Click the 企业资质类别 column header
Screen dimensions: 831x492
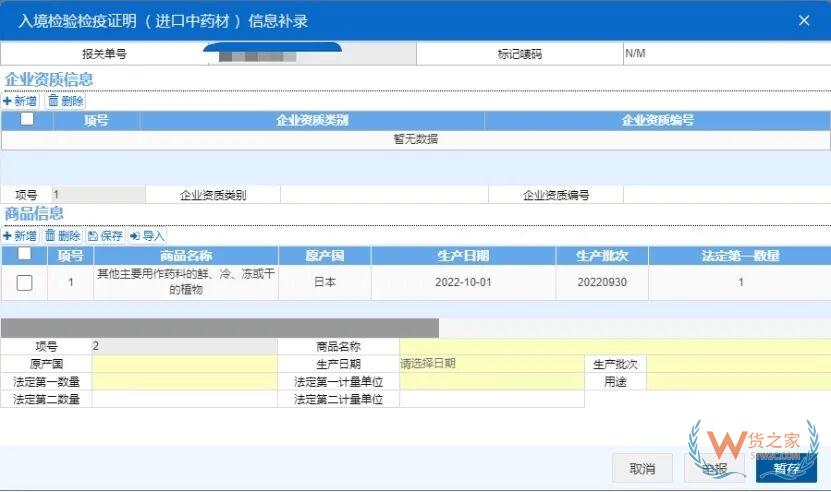point(312,120)
